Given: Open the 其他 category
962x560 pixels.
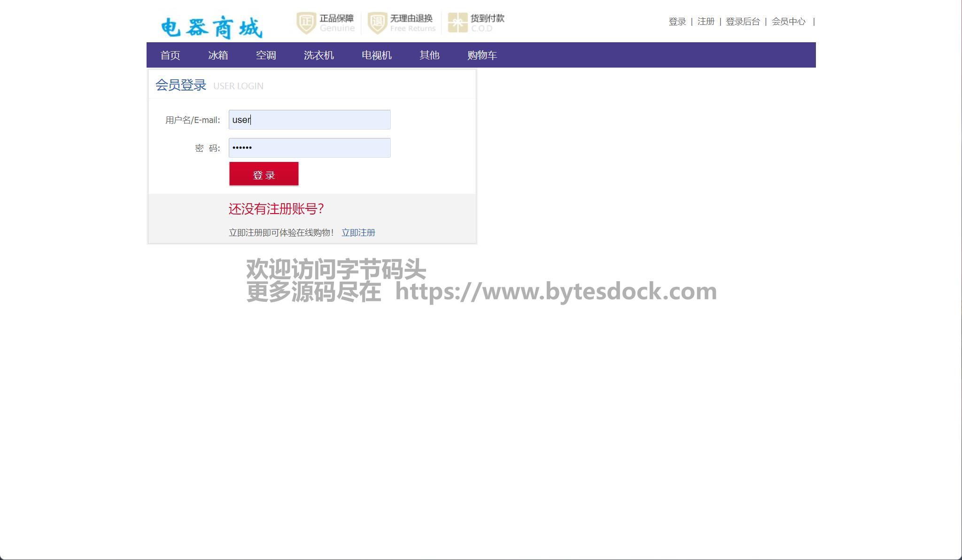Looking at the screenshot, I should click(x=429, y=55).
